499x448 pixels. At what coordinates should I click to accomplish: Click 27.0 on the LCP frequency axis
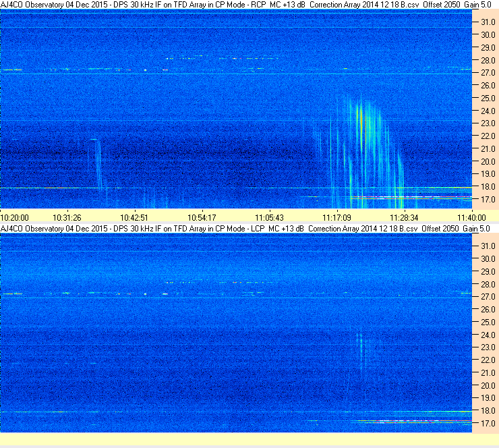tap(488, 297)
